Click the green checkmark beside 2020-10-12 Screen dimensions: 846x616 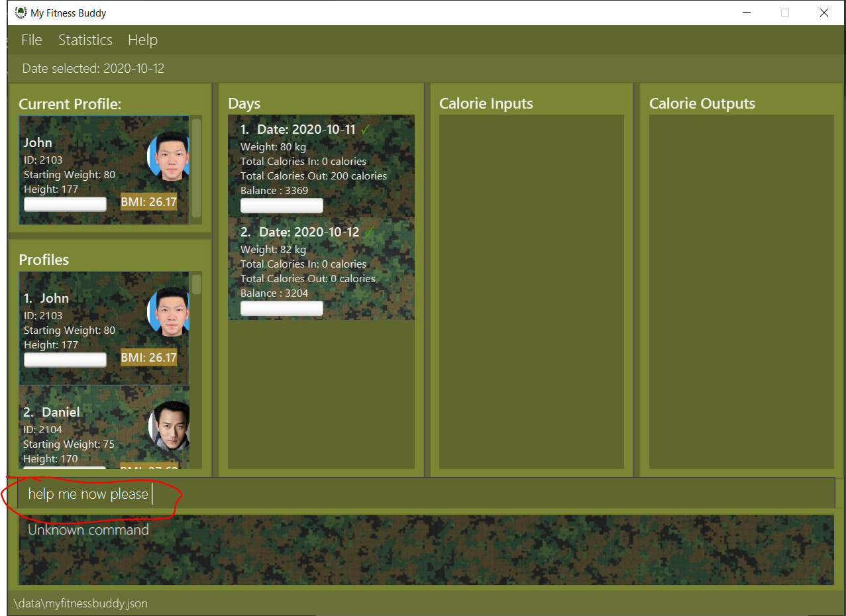click(370, 232)
